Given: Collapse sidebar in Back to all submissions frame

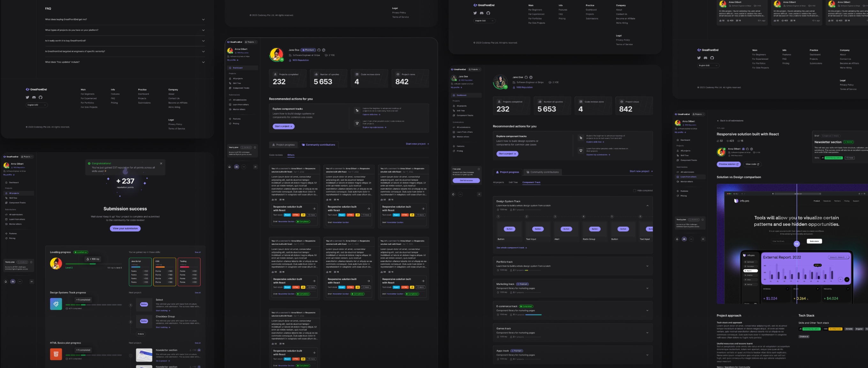Looking at the screenshot, I should (703, 239).
